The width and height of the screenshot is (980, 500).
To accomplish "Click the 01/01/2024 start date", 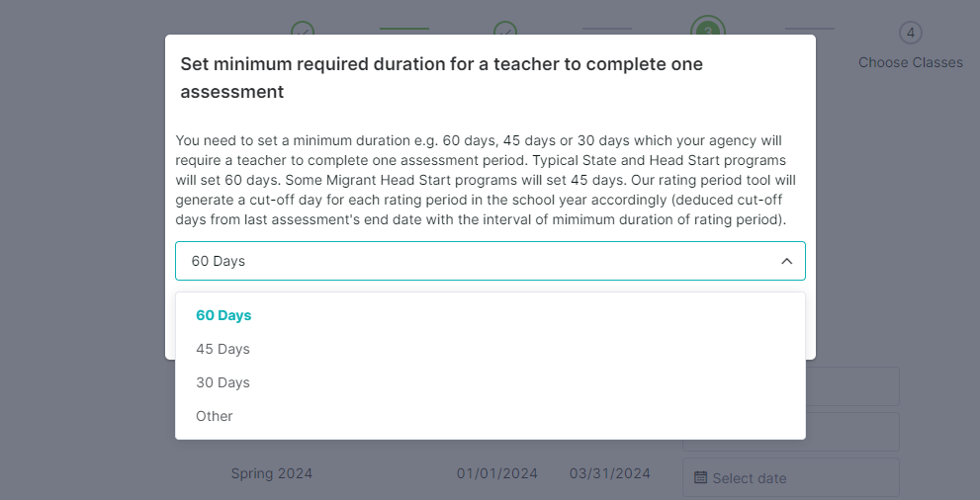I will click(496, 473).
